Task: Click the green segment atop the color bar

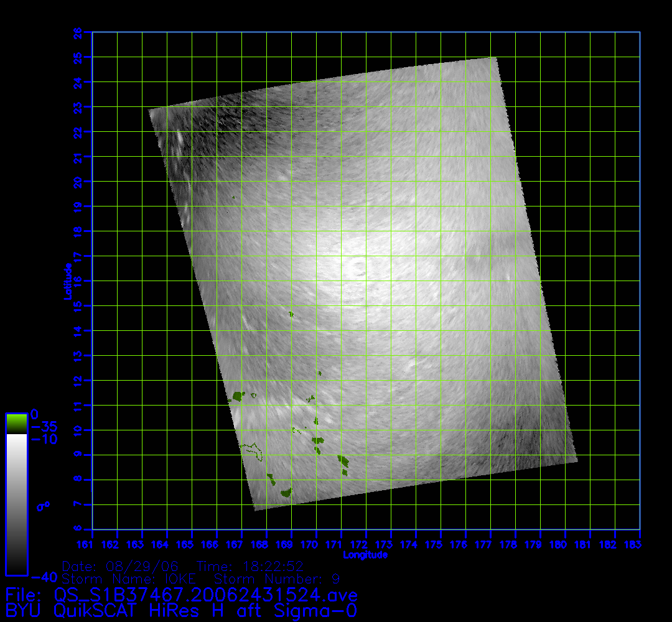Action: pyautogui.click(x=16, y=424)
